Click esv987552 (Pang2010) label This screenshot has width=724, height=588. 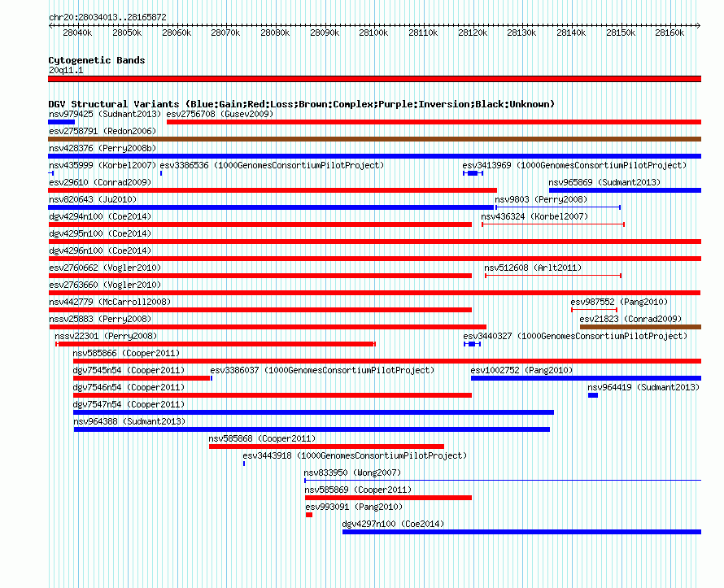pos(619,302)
